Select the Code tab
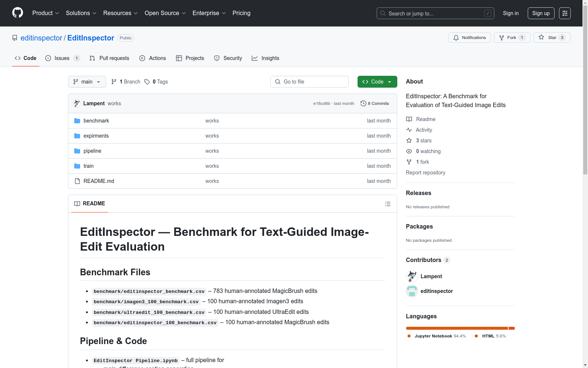Viewport: 588px width, 368px height. pyautogui.click(x=26, y=58)
